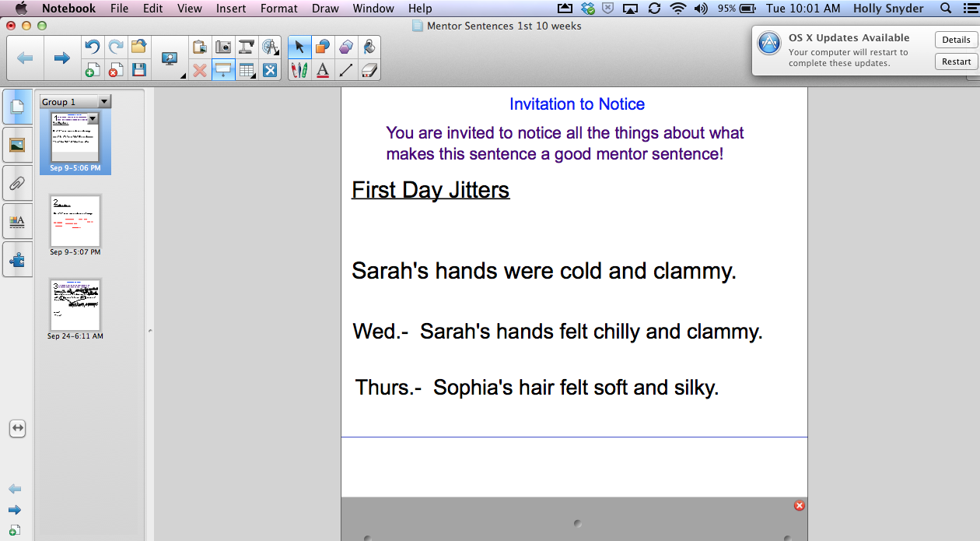Select the Text tool

tap(321, 70)
